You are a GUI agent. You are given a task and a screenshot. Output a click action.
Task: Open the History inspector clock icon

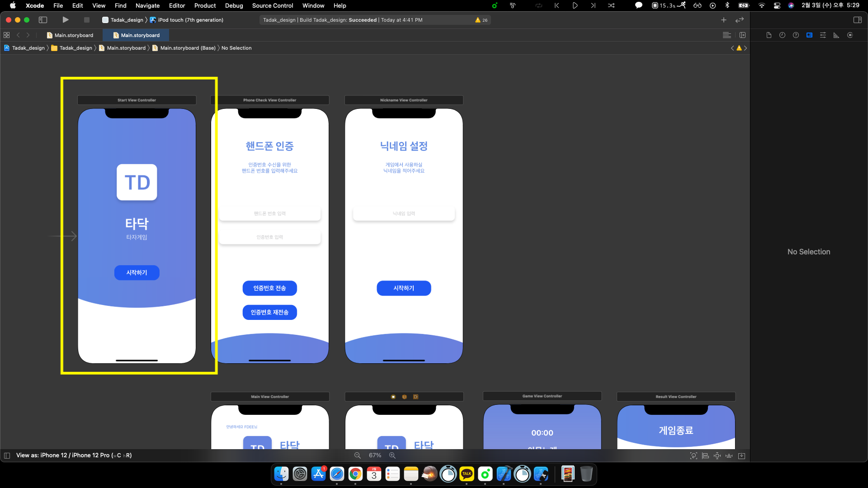782,35
